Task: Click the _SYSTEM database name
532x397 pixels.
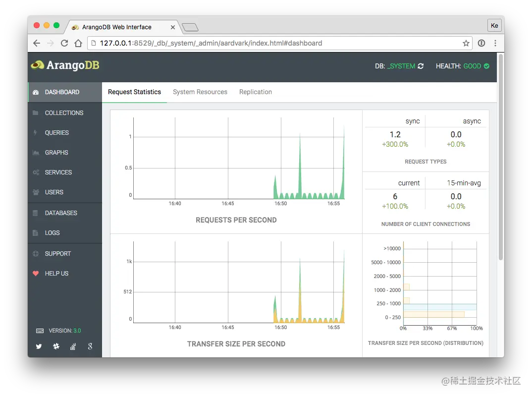Action: [x=401, y=66]
